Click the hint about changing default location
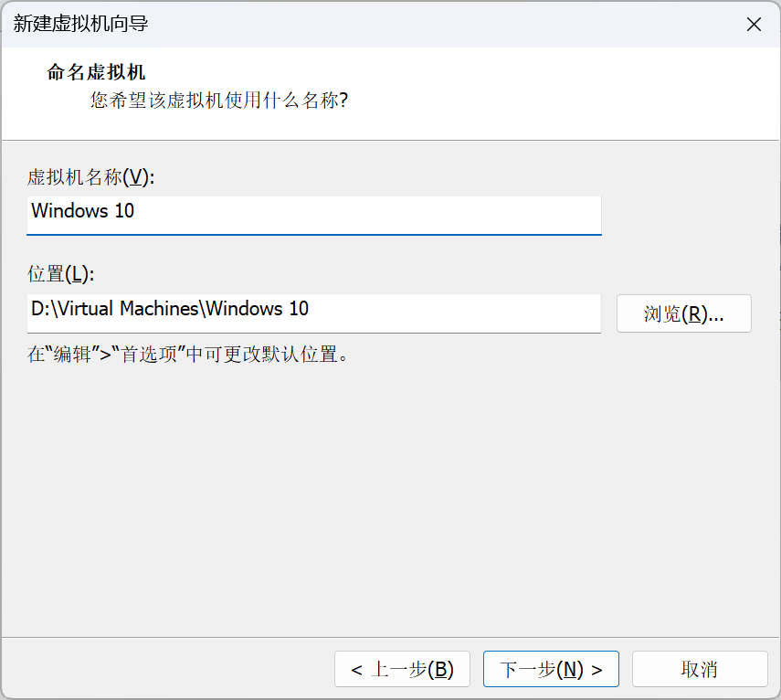The width and height of the screenshot is (781, 700). (x=188, y=355)
